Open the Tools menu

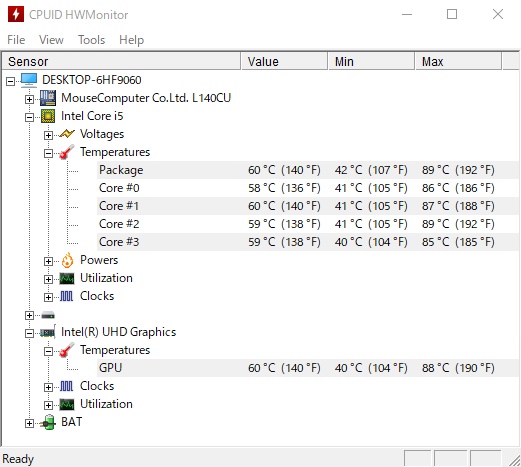coord(91,40)
